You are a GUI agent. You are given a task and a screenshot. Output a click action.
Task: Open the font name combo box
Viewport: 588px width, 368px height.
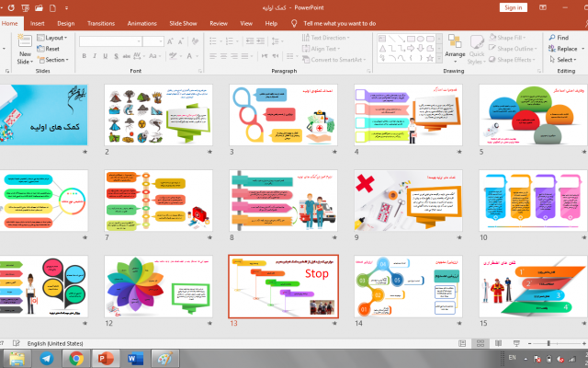tap(110, 40)
